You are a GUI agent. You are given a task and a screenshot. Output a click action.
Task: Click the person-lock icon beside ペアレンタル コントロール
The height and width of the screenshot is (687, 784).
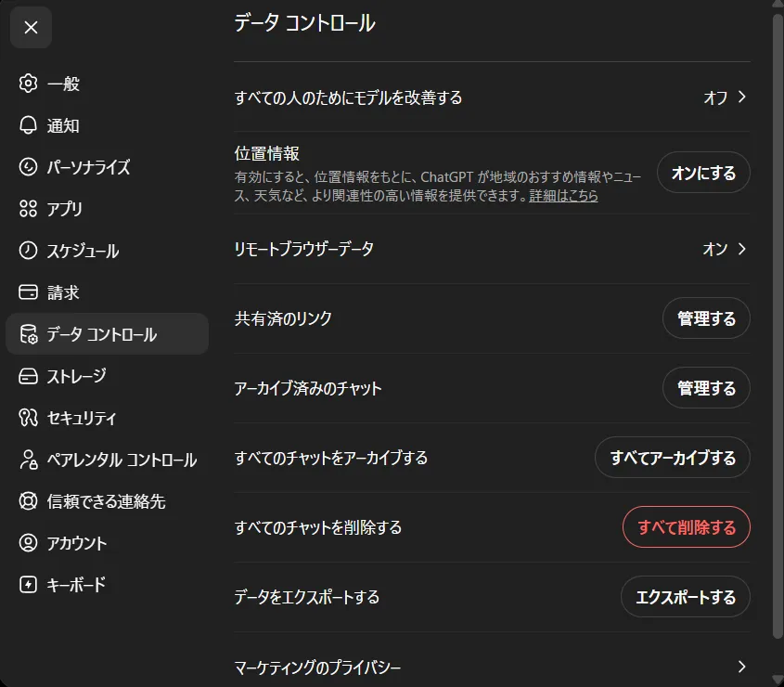(28, 460)
